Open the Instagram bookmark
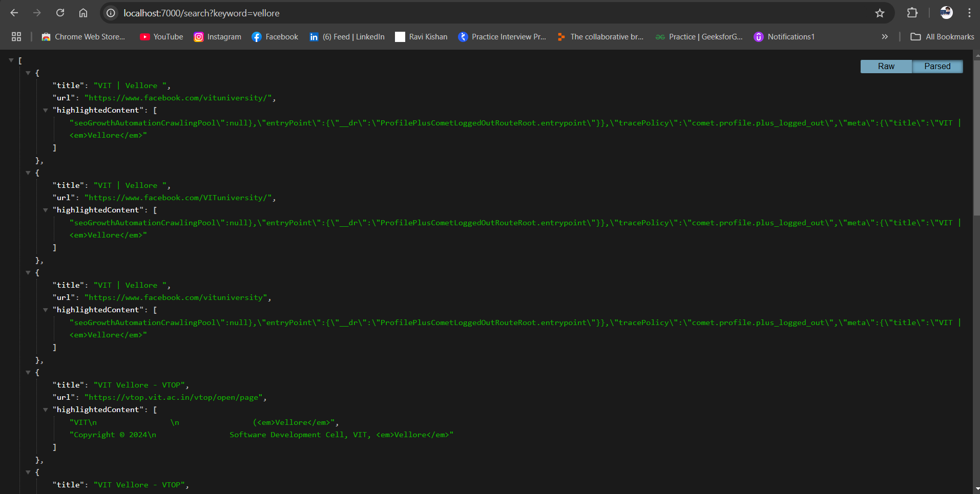The height and width of the screenshot is (494, 980). click(x=217, y=37)
